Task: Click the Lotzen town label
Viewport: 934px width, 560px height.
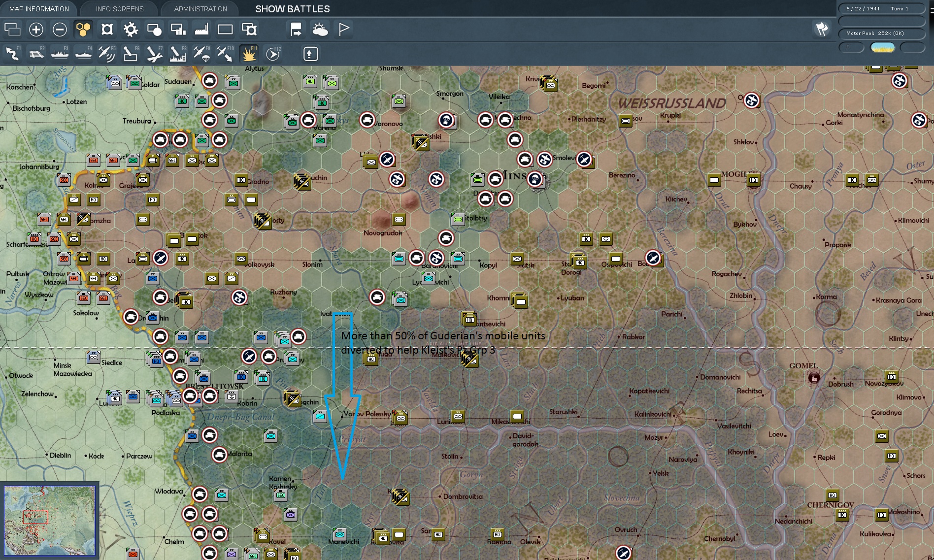Action: 76,101
